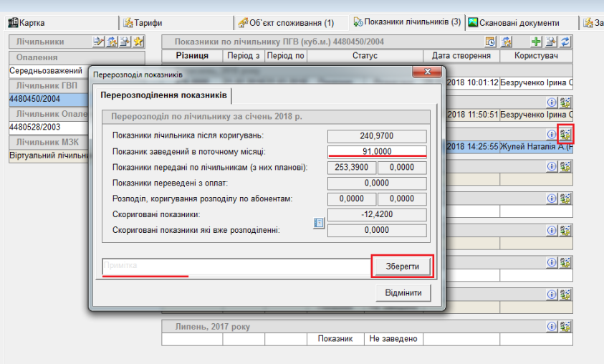The width and height of the screenshot is (604, 364).
Task: Click the calendar clock icon in readings header
Action: point(490,42)
